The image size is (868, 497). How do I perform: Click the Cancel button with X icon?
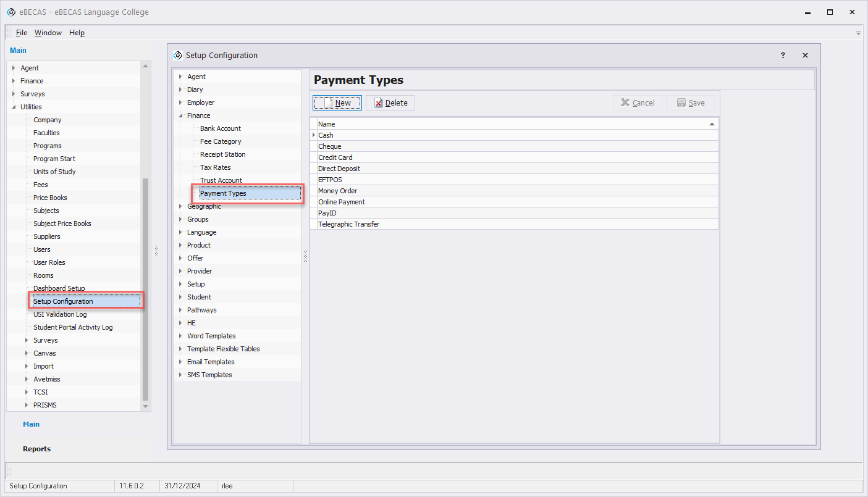[x=638, y=103]
